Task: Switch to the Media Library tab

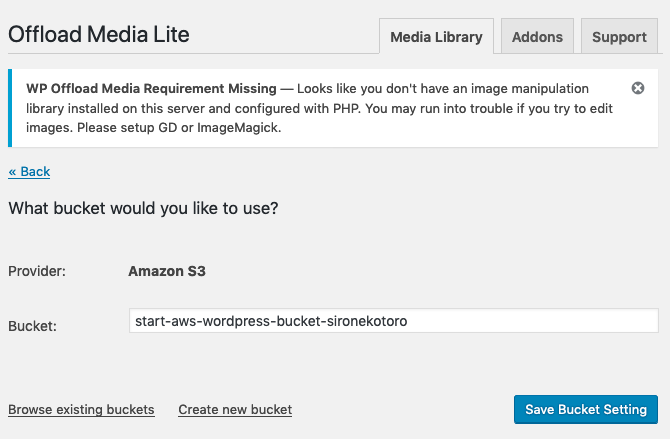Action: point(436,37)
